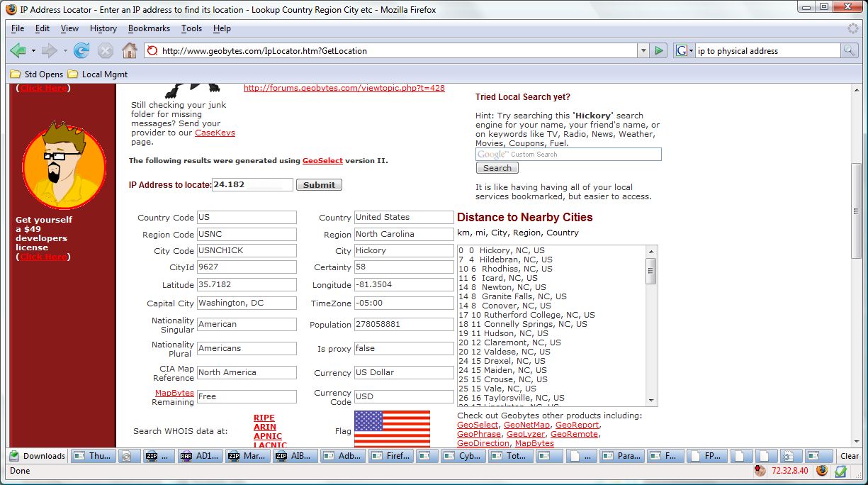Open the Tools menu
This screenshot has width=868, height=485.
[x=191, y=28]
